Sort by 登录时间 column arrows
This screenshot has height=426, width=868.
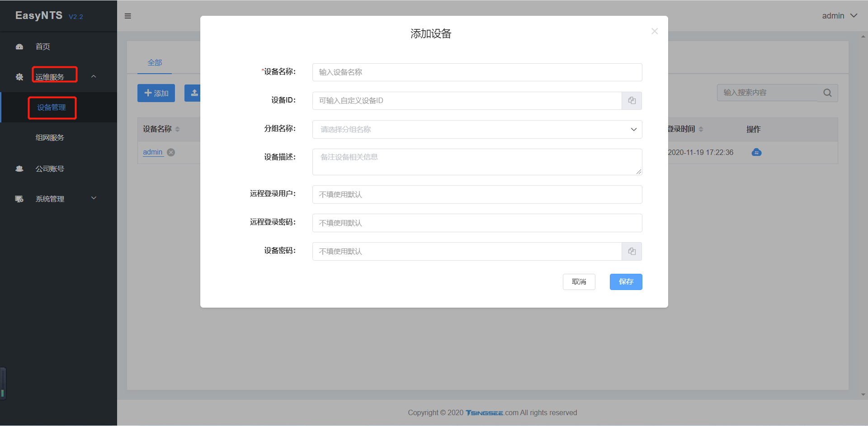701,129
